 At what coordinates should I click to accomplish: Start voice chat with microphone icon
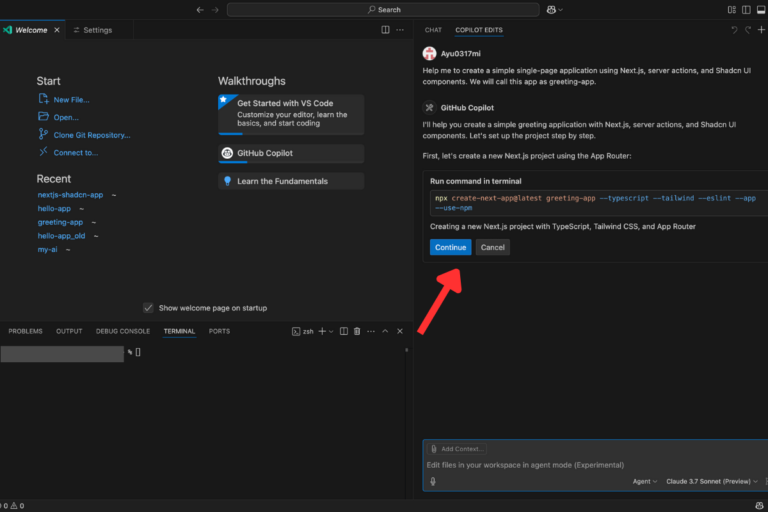[x=433, y=481]
